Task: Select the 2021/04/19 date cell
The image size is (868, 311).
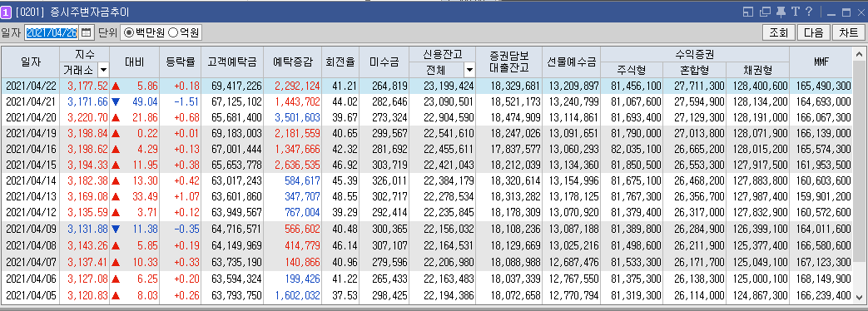Action: click(31, 133)
